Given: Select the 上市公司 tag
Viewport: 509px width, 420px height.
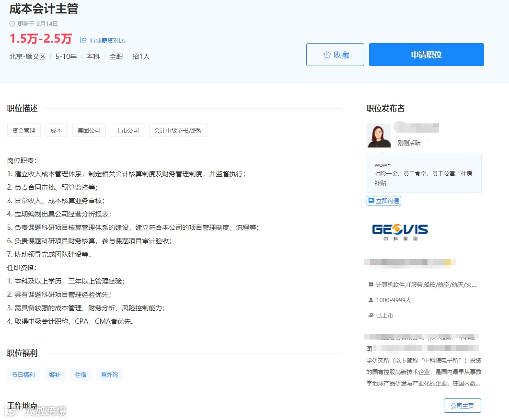Looking at the screenshot, I should 127,130.
